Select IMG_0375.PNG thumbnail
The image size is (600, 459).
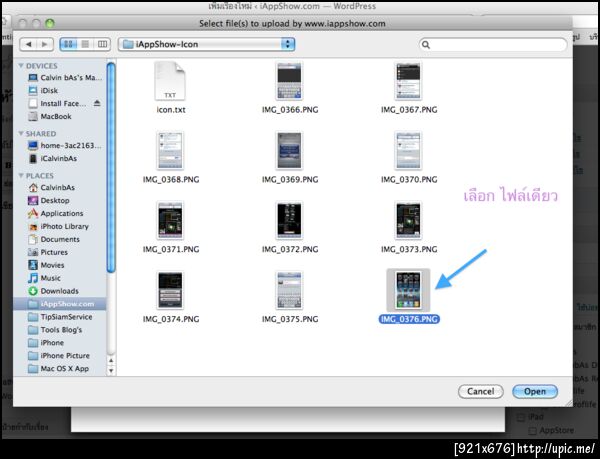[x=289, y=290]
